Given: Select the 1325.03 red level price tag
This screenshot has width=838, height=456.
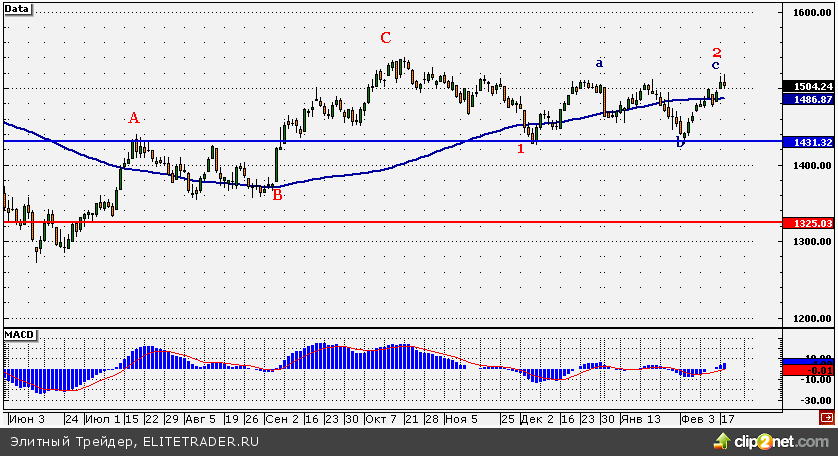Looking at the screenshot, I should [x=808, y=223].
